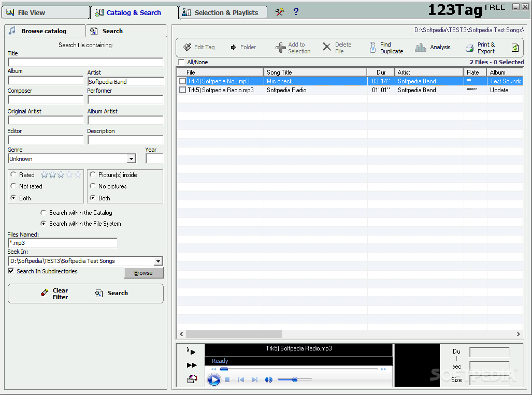Click the rewind arrows left of seek bar
Screen dimensions: 532x395
214,369
